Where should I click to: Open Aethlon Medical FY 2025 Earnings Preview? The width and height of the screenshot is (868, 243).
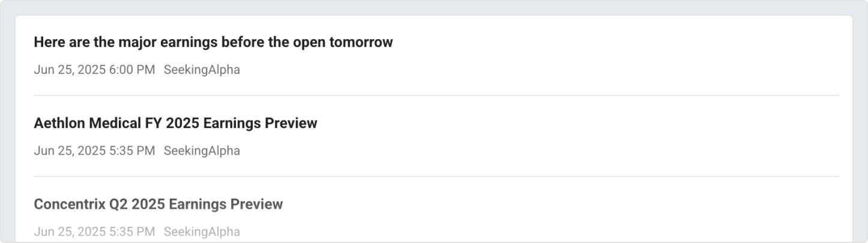(x=175, y=123)
